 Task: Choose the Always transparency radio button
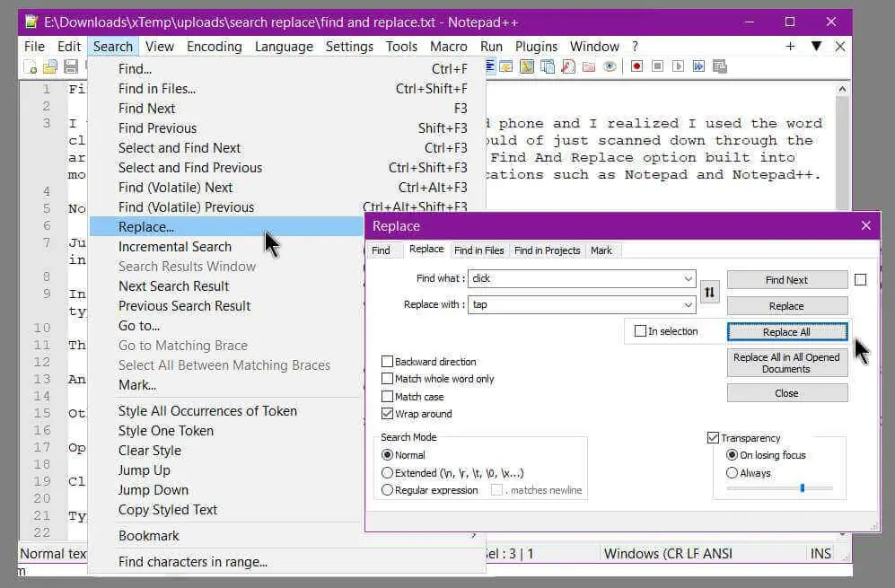point(732,473)
